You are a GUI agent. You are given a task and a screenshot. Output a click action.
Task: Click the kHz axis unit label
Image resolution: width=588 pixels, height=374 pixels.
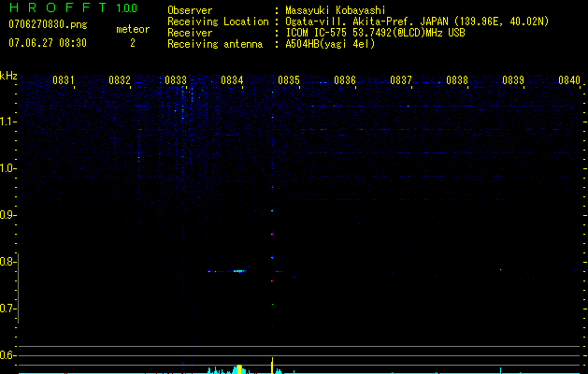[x=8, y=76]
